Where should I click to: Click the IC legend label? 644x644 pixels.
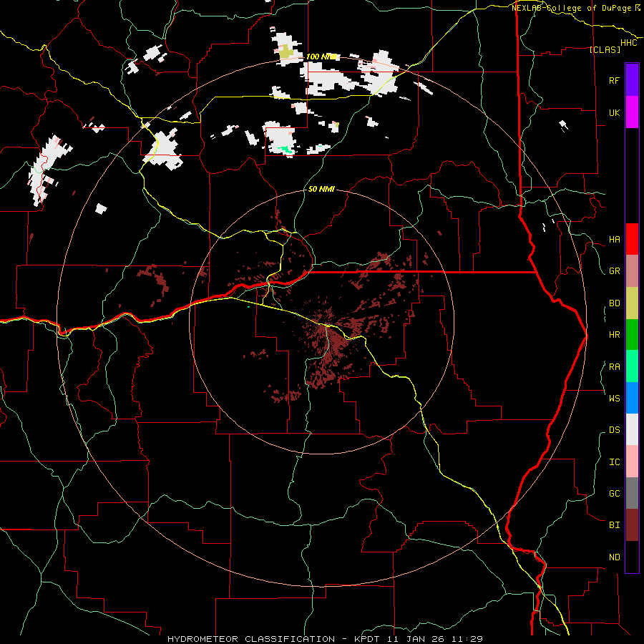click(x=614, y=462)
